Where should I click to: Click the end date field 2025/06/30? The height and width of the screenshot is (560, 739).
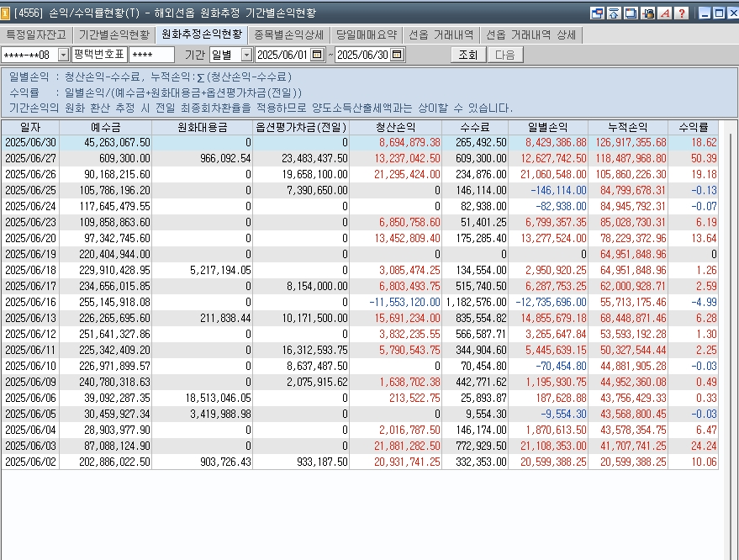[363, 55]
